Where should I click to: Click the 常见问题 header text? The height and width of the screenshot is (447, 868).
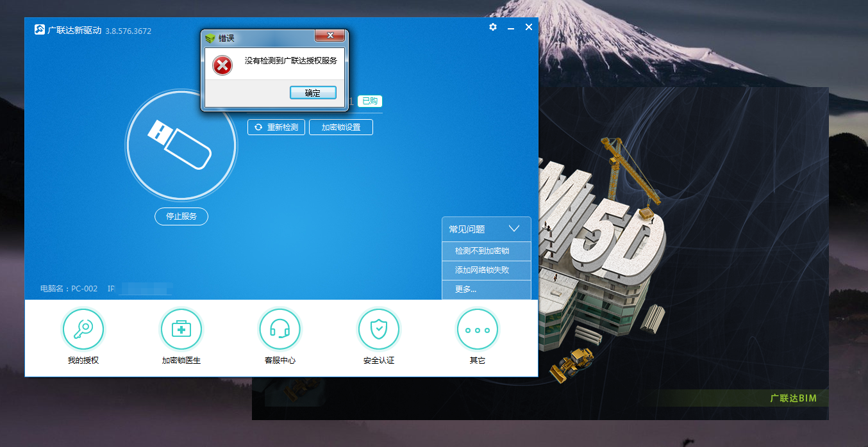coord(467,229)
